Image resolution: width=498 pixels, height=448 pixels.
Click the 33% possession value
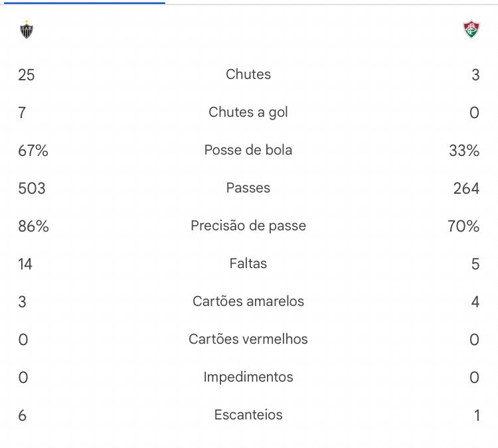point(464,151)
